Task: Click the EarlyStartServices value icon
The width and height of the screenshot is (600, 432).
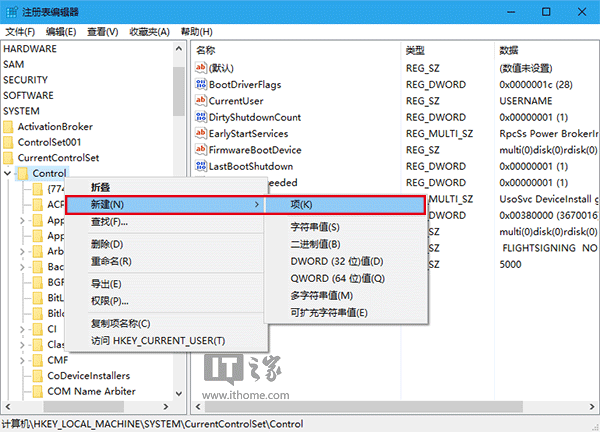Action: pyautogui.click(x=200, y=134)
